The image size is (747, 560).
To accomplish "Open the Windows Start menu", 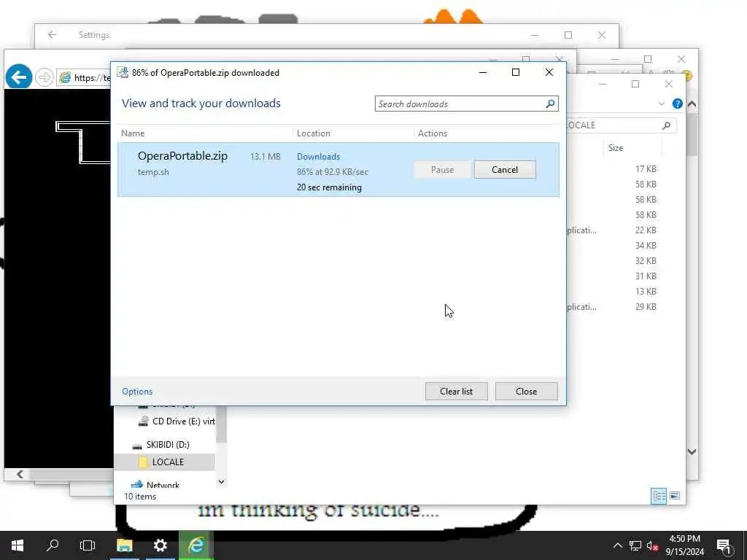I will (18, 545).
